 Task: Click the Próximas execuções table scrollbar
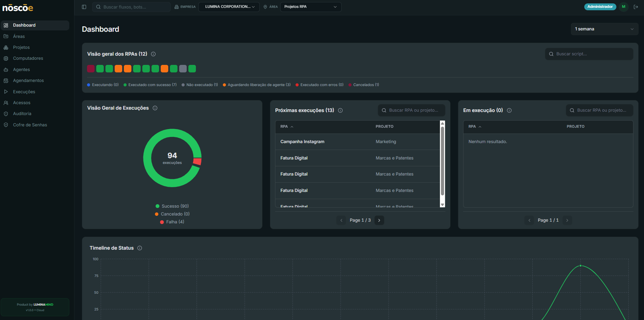(442, 161)
